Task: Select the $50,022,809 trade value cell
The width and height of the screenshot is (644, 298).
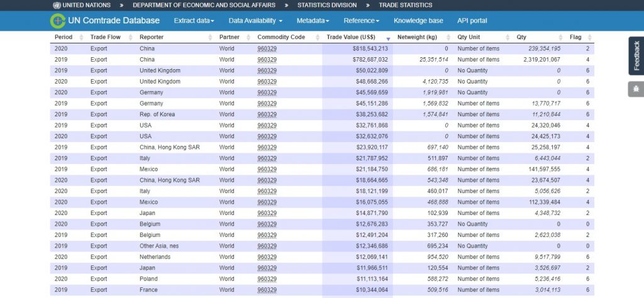Action: tap(372, 70)
